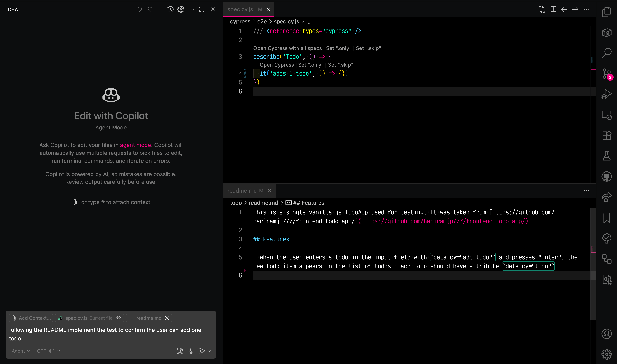Open changes compare icon in editor toolbar
The width and height of the screenshot is (617, 364).
pos(542,9)
